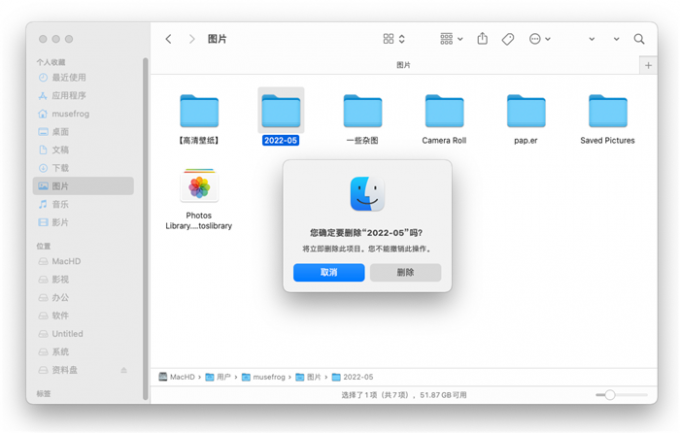Open 软件 volume in sidebar

83,315
